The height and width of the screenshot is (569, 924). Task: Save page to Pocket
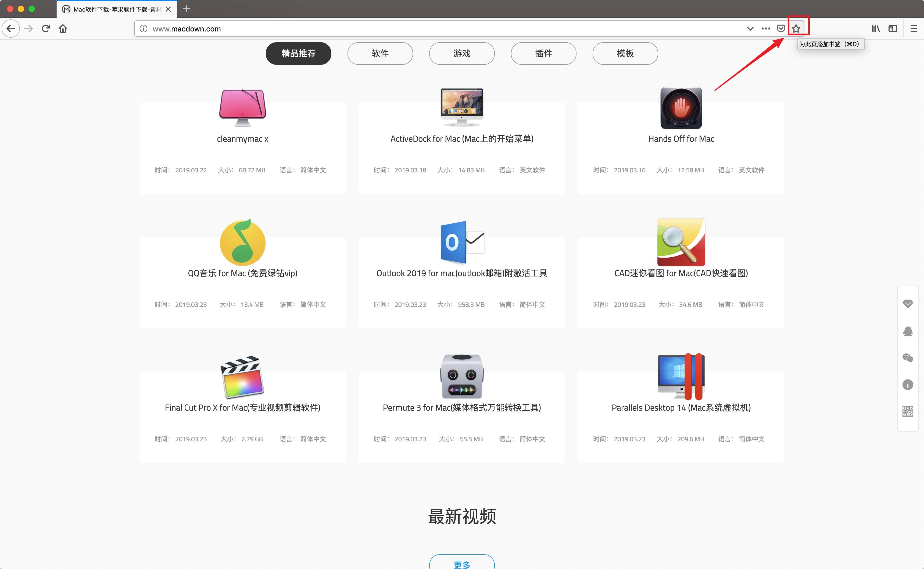pyautogui.click(x=781, y=29)
